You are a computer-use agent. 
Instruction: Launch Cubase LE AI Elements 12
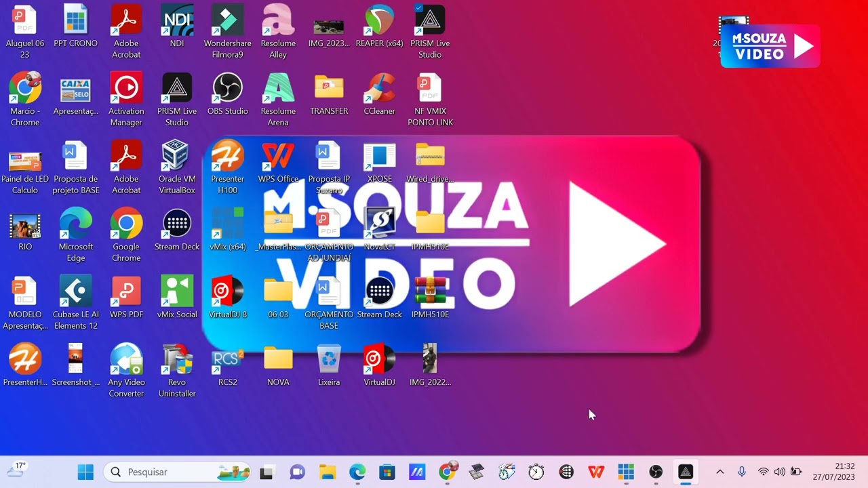[x=75, y=302]
